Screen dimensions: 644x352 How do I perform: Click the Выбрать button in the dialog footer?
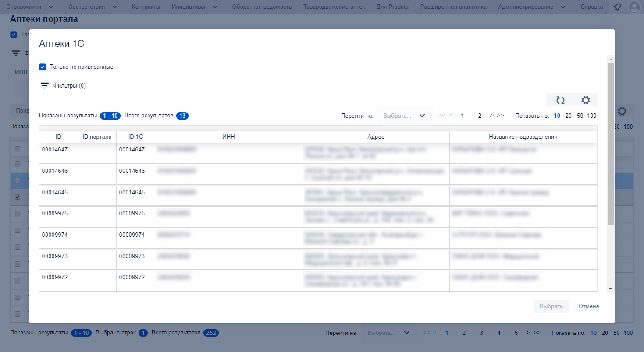coord(551,306)
